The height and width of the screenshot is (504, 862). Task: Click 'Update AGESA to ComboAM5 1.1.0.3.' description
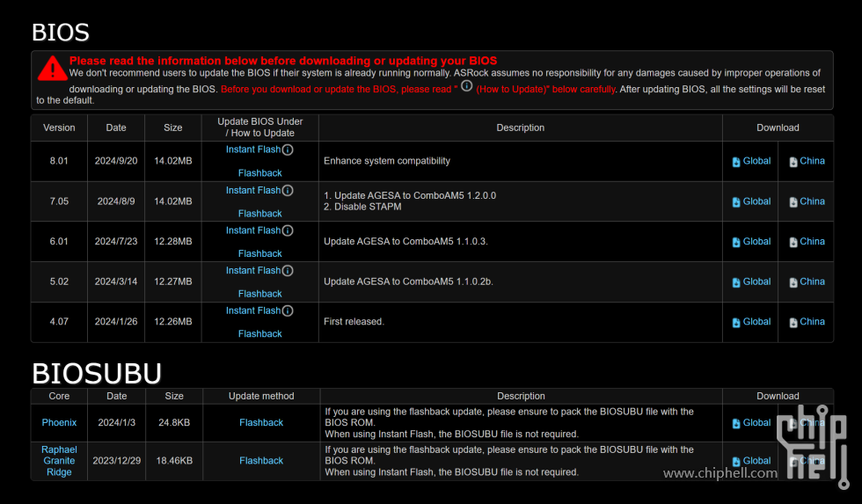tap(405, 241)
